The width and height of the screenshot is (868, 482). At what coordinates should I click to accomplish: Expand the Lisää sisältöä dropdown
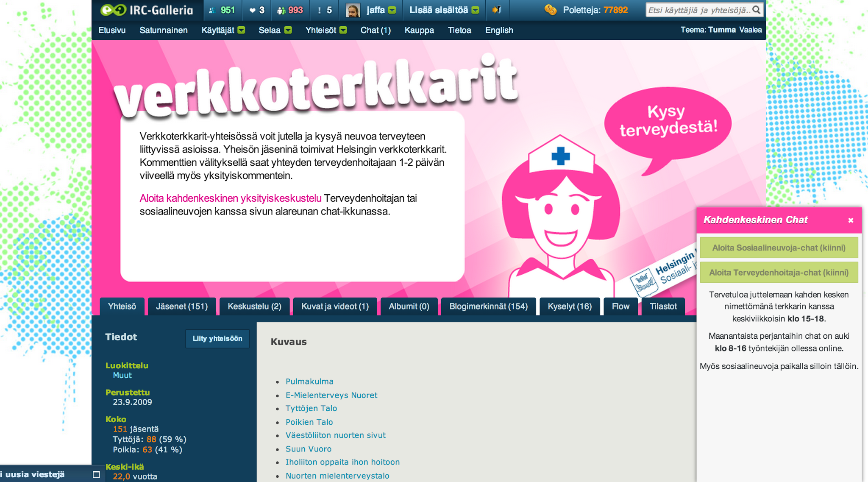click(476, 10)
